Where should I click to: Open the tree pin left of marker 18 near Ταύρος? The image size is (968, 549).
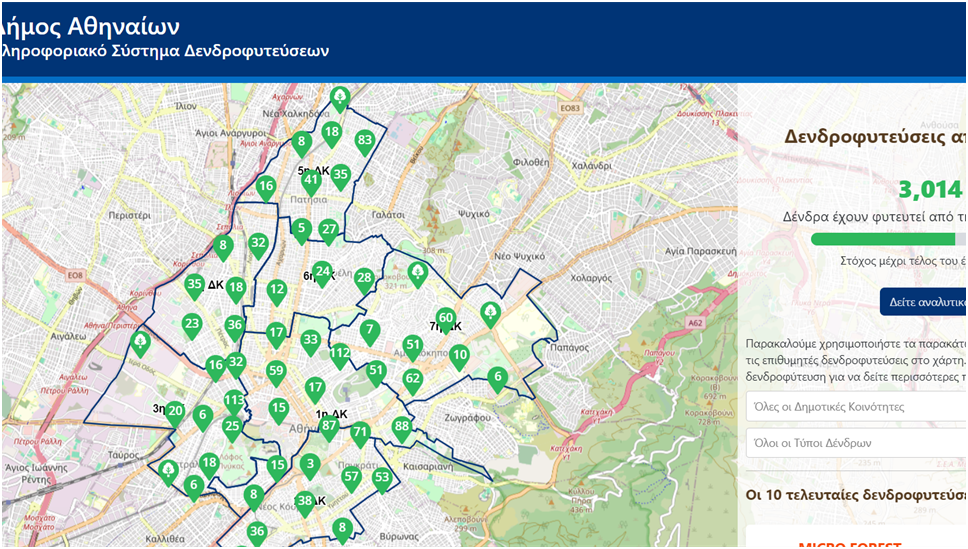click(x=168, y=469)
